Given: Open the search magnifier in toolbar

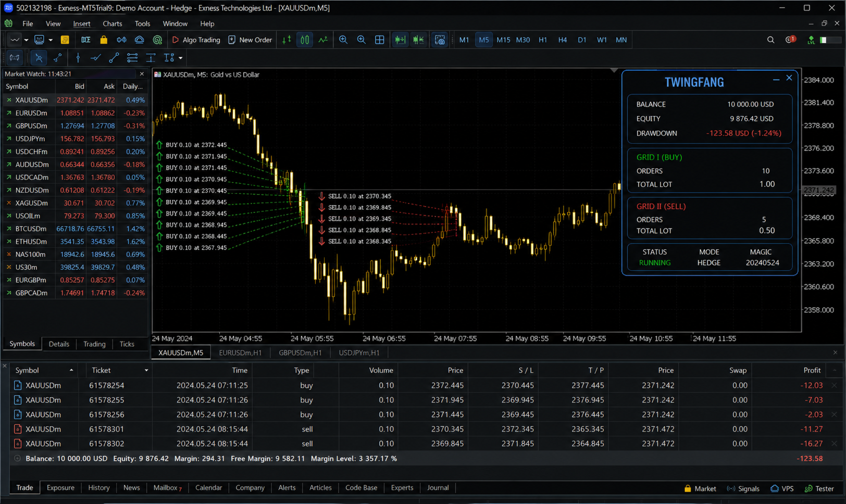Looking at the screenshot, I should pos(770,40).
